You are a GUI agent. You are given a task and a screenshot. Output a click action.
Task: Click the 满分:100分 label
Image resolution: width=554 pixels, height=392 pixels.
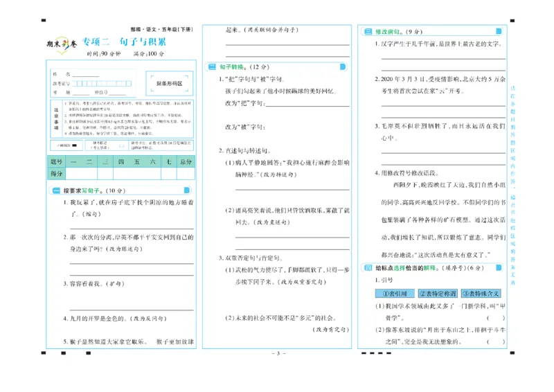point(149,54)
